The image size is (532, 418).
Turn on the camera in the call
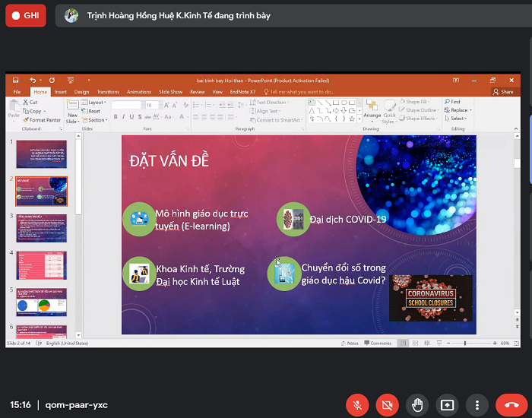(x=387, y=405)
